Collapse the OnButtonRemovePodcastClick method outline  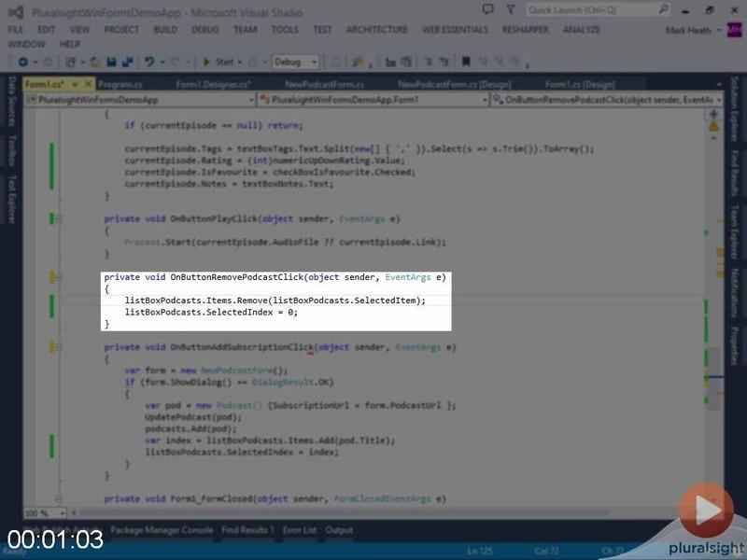click(59, 277)
